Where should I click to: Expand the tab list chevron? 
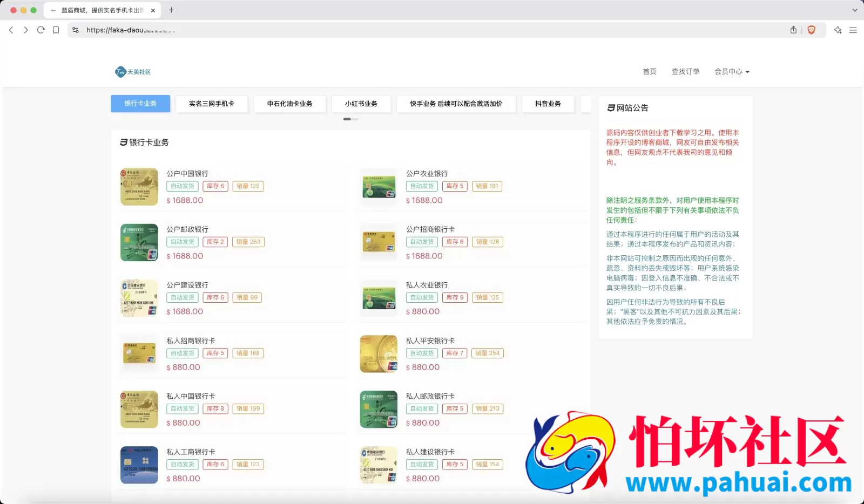854,10
